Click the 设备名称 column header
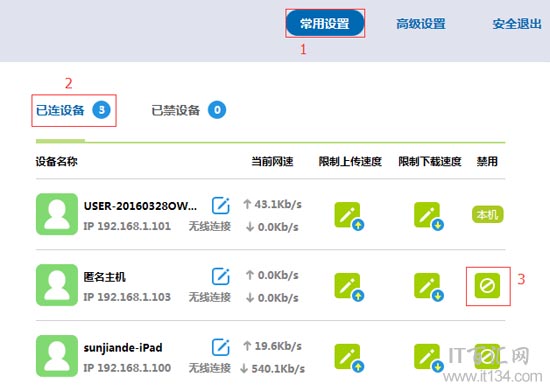The width and height of the screenshot is (550, 391). [x=56, y=161]
